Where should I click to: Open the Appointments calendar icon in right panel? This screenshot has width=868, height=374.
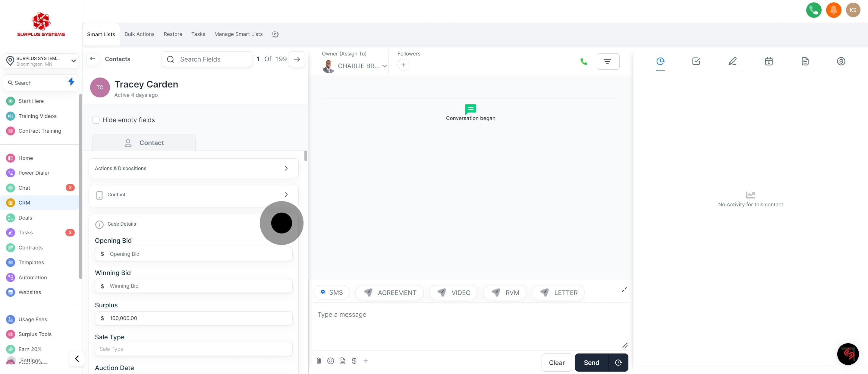769,61
